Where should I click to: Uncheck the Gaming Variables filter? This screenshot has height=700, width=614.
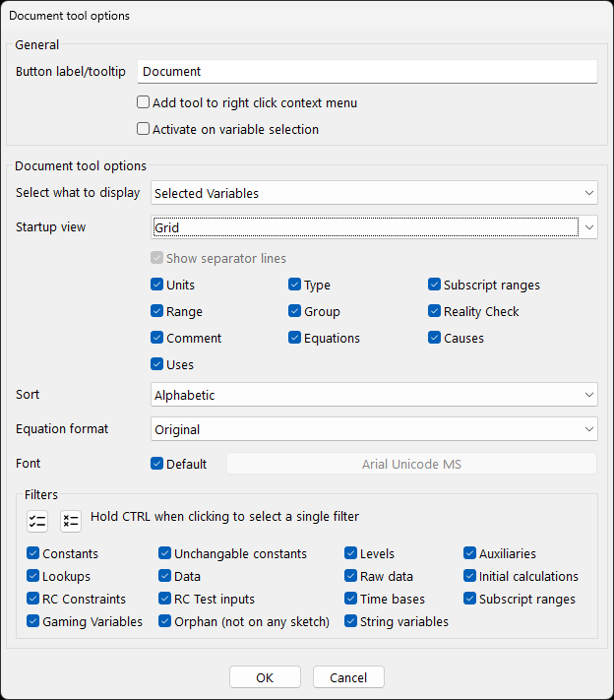coord(33,621)
